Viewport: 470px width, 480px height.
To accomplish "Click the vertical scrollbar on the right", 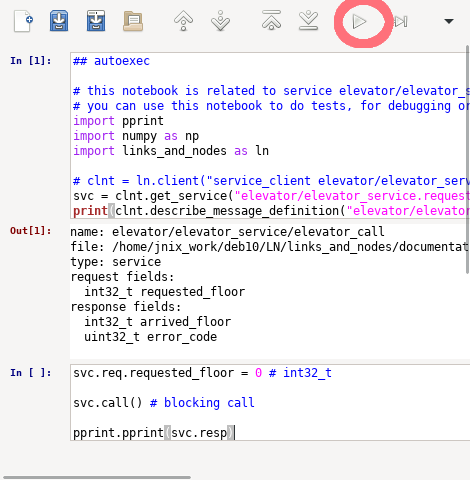I will coord(467,160).
